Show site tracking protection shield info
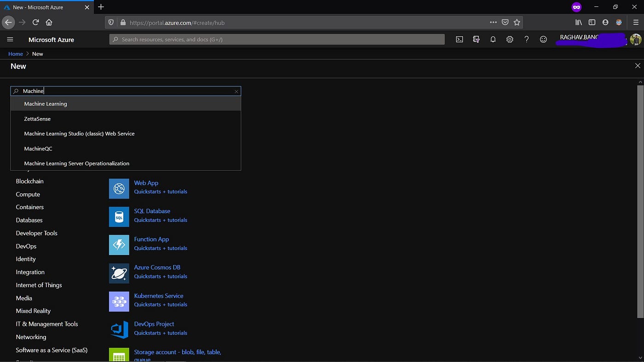The height and width of the screenshot is (362, 644). tap(111, 22)
